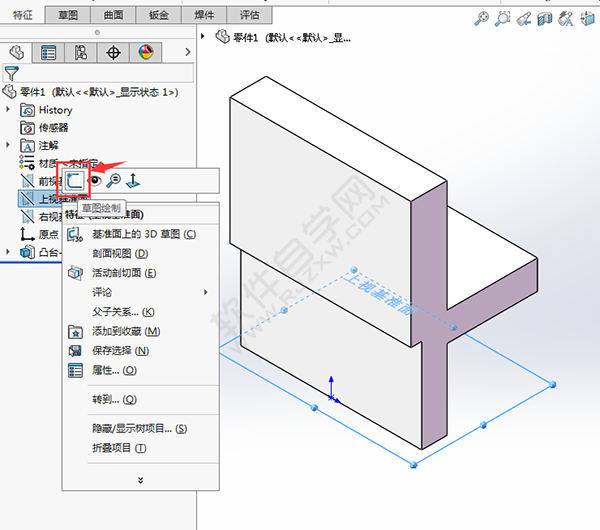Open the PropertyManager tab icon

click(49, 52)
